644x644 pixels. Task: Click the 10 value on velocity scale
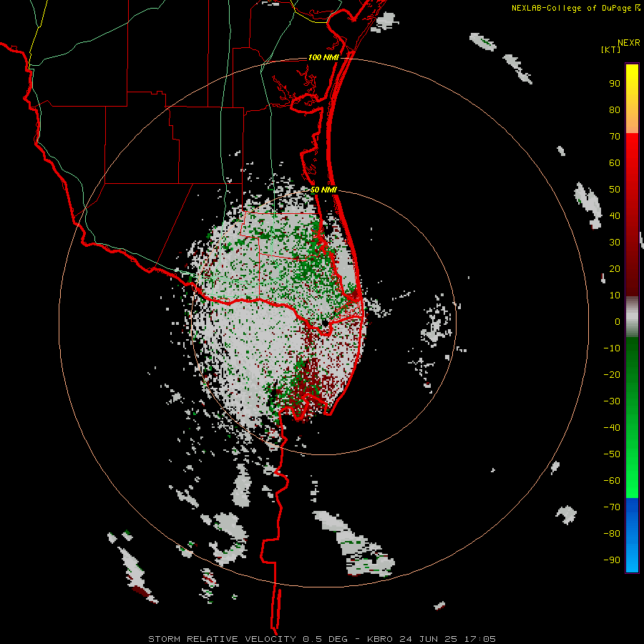pos(615,296)
